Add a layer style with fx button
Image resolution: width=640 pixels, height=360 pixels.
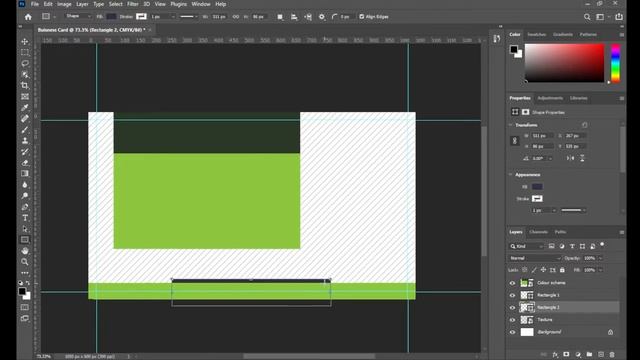(x=555, y=354)
